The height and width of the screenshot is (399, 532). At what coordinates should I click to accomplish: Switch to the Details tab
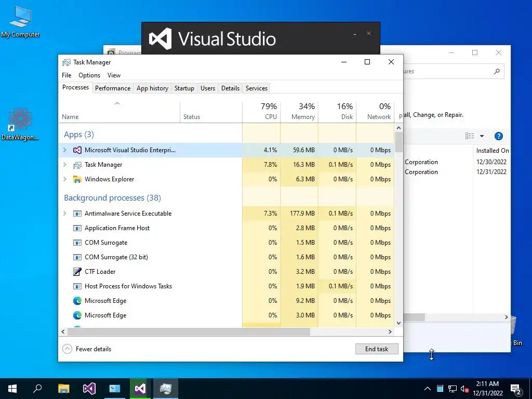click(x=230, y=88)
